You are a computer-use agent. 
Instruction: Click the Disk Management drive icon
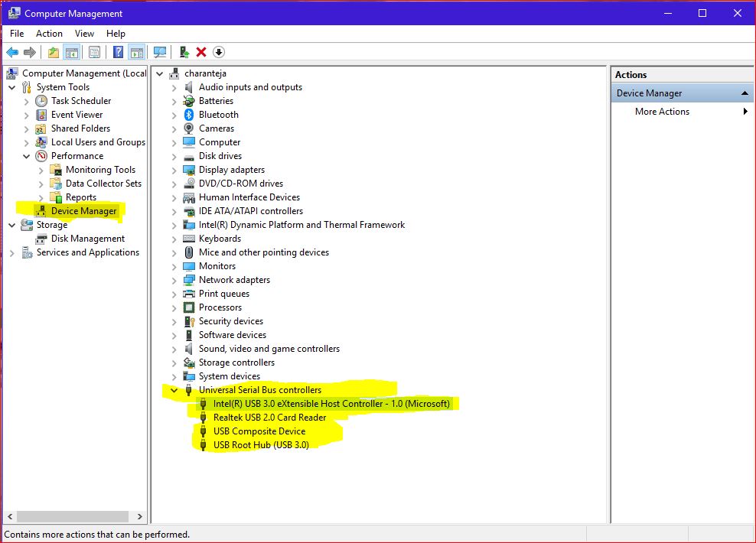[x=41, y=239]
